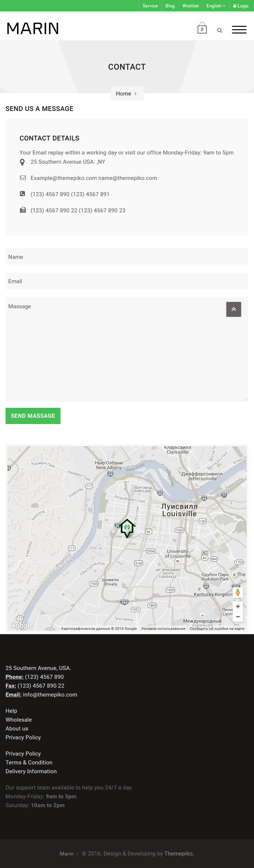
Task: Open the shopping cart icon
Action: 202,28
